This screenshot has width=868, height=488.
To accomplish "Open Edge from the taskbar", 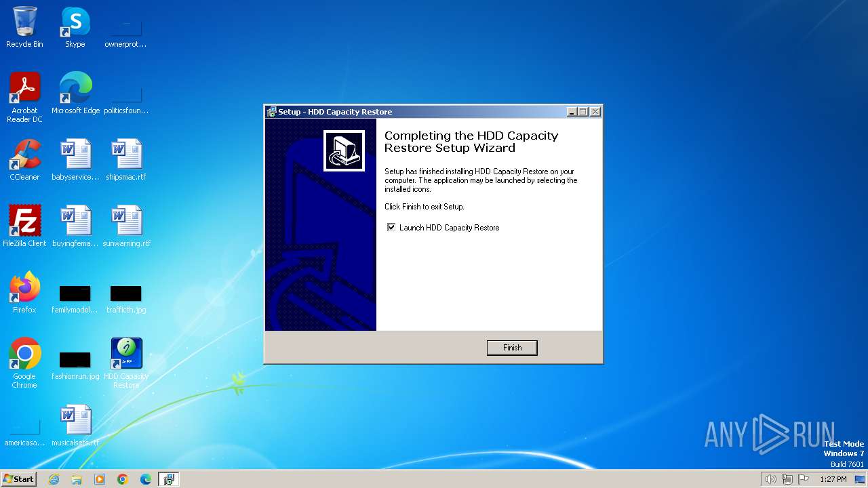I will point(146,479).
